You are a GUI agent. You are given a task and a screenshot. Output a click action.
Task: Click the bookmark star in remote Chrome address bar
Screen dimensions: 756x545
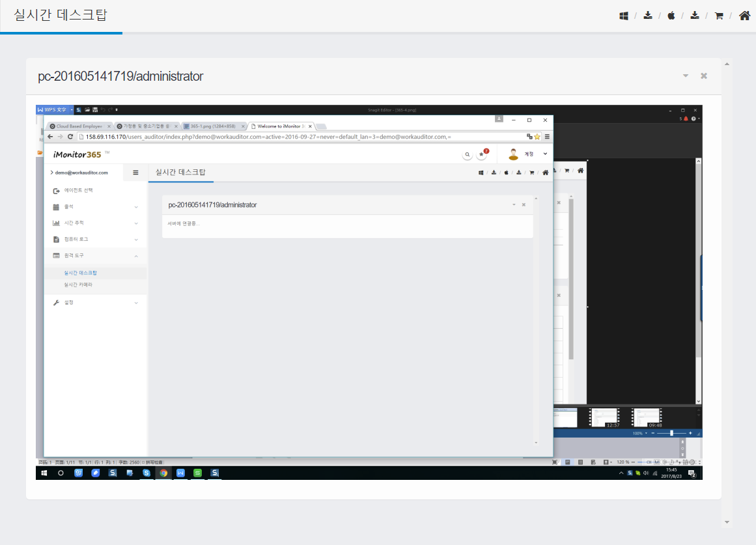[537, 137]
